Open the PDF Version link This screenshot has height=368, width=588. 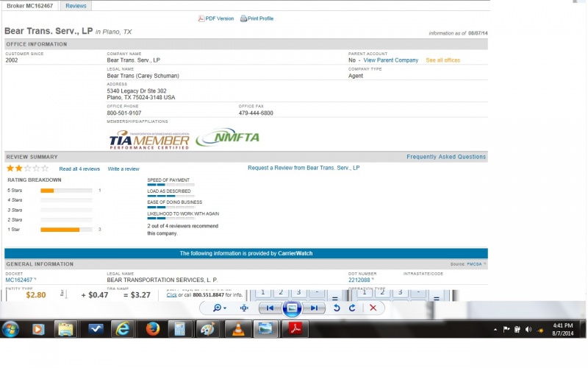(219, 18)
